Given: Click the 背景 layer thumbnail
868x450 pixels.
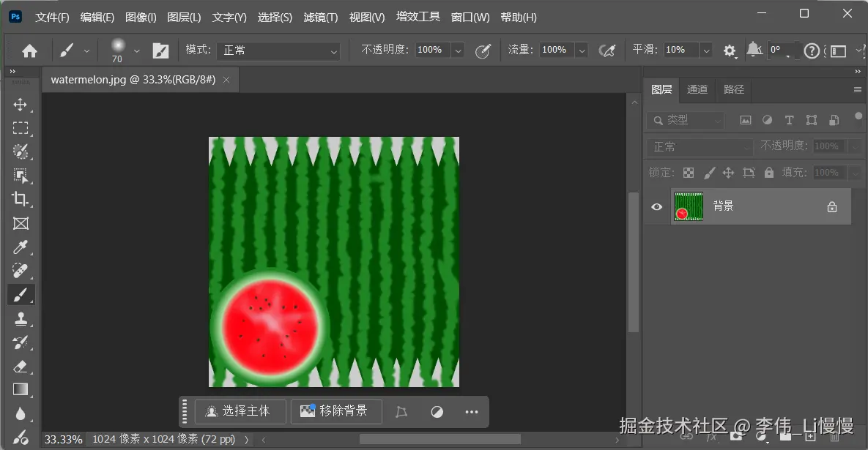Looking at the screenshot, I should pos(688,206).
